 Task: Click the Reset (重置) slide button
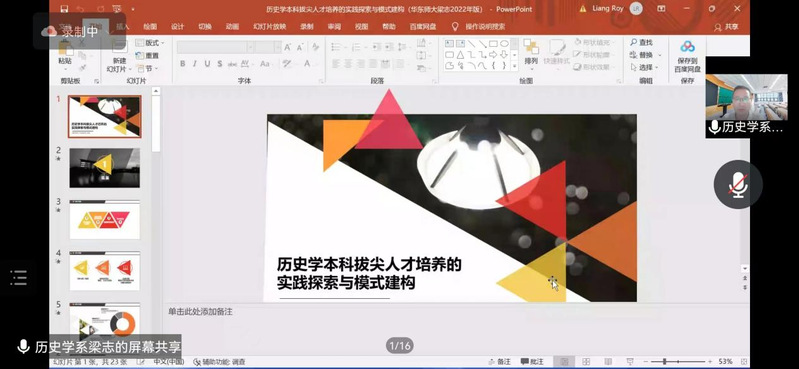pos(148,55)
